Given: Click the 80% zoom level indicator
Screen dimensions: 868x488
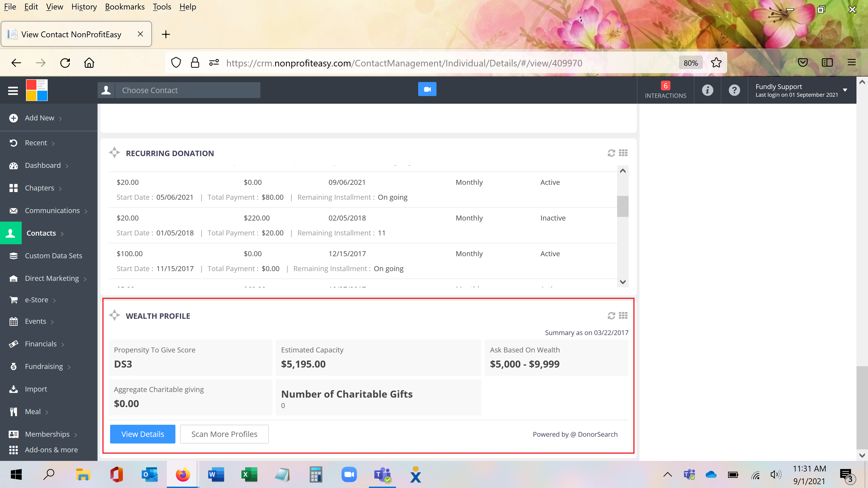Looking at the screenshot, I should click(690, 63).
